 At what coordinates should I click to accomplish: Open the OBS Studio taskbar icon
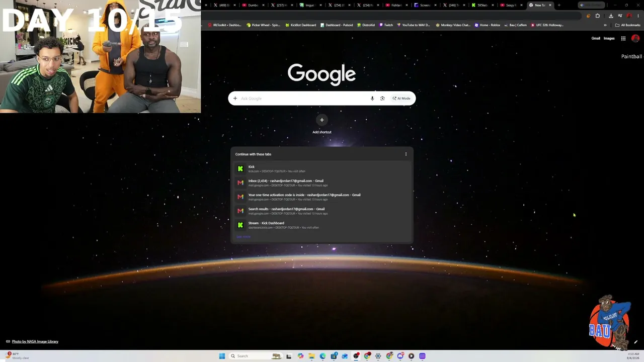(x=356, y=356)
